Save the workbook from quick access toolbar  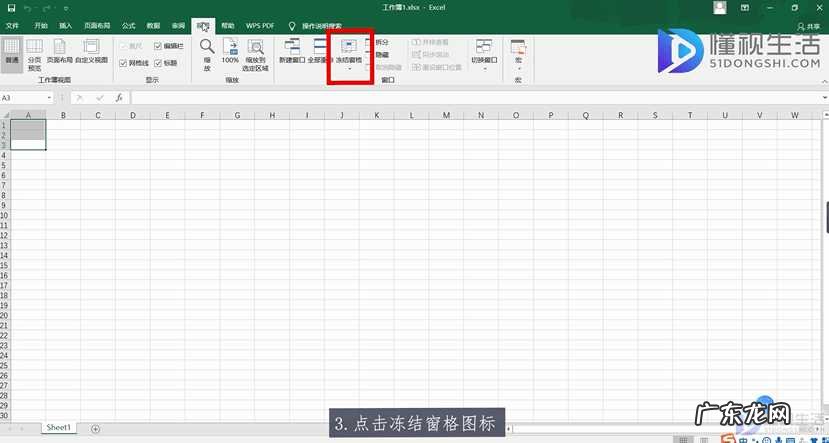11,8
